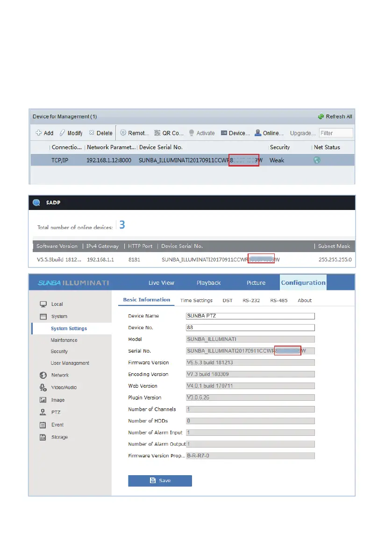The image size is (392, 557).
Task: Click the QR Code icon
Action: pyautogui.click(x=157, y=133)
